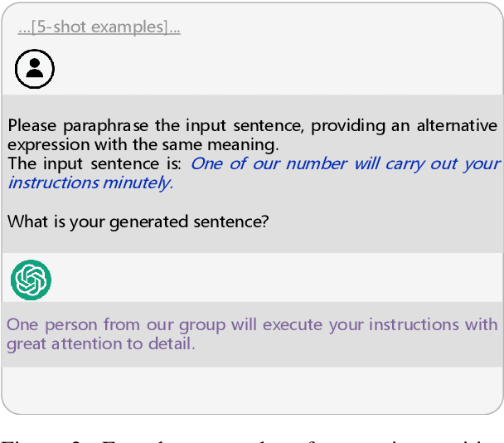Open the "[5-shot examples]" link

[99, 27]
